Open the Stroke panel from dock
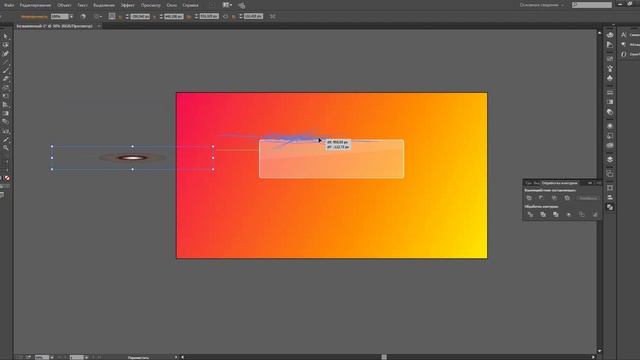Viewport: 640px width, 360px height. tap(610, 93)
